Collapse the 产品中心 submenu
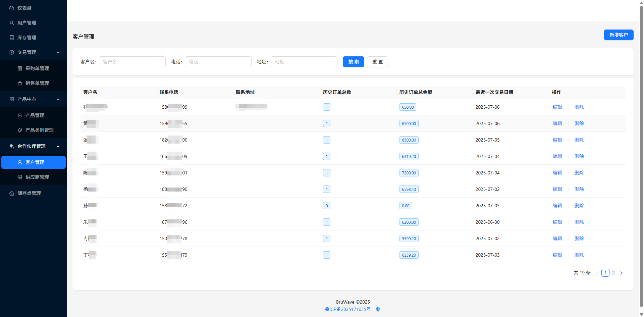 point(58,99)
